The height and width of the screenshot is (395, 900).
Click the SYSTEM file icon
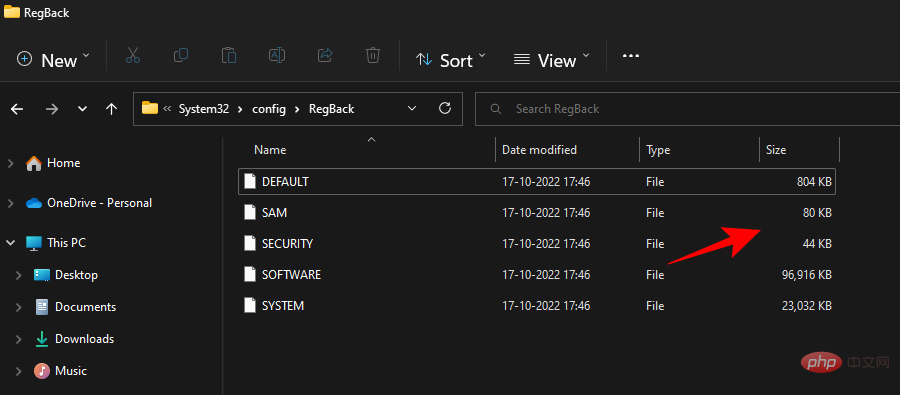249,305
